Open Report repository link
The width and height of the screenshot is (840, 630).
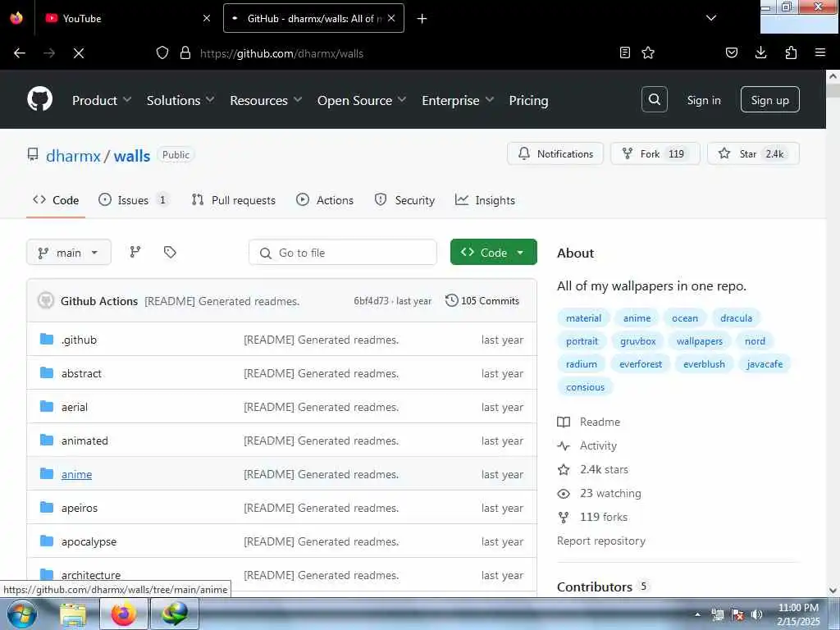pyautogui.click(x=601, y=541)
